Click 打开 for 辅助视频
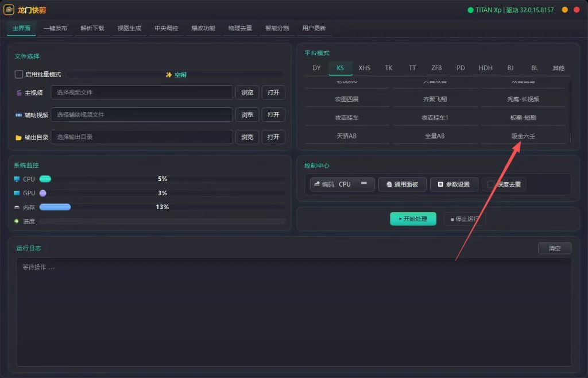Viewport: 588px width, 378px height. tap(273, 115)
